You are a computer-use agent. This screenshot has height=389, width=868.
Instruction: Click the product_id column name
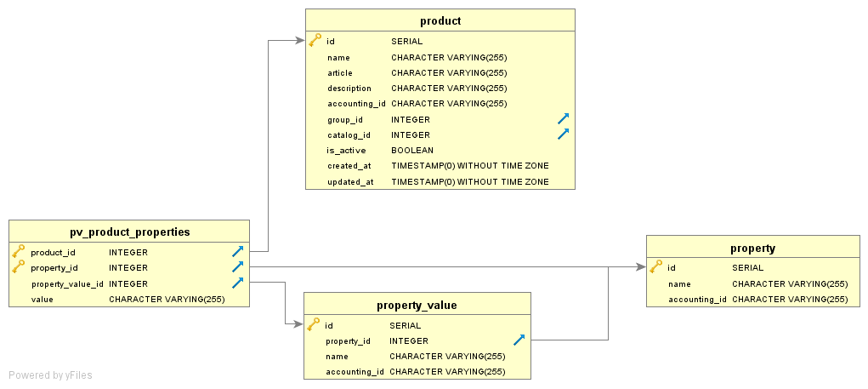(x=54, y=253)
